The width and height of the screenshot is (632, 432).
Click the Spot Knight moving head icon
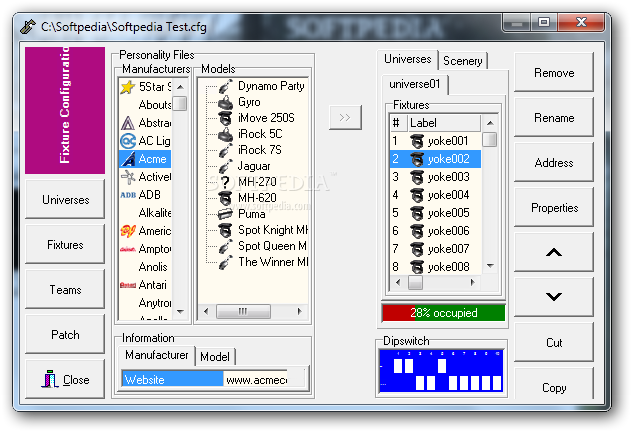click(225, 230)
